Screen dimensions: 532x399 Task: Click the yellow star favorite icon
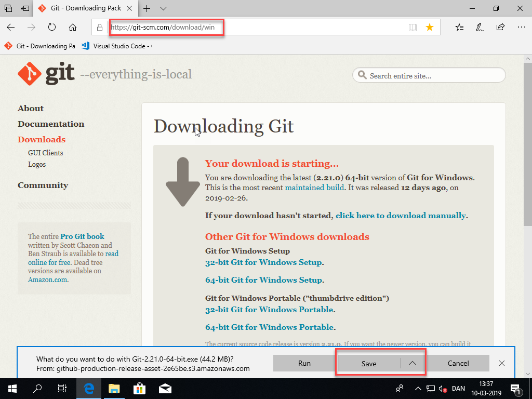[430, 27]
